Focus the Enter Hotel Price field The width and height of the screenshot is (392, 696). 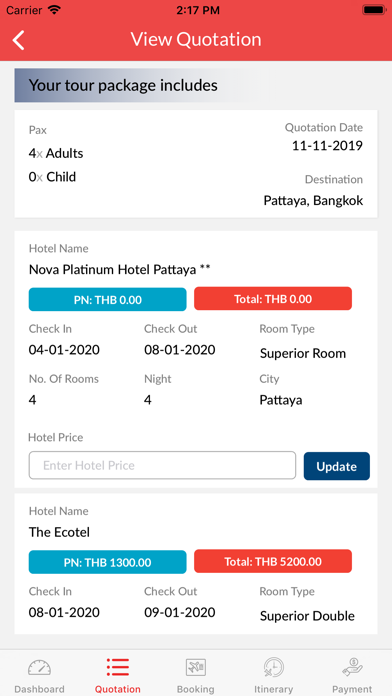(162, 465)
